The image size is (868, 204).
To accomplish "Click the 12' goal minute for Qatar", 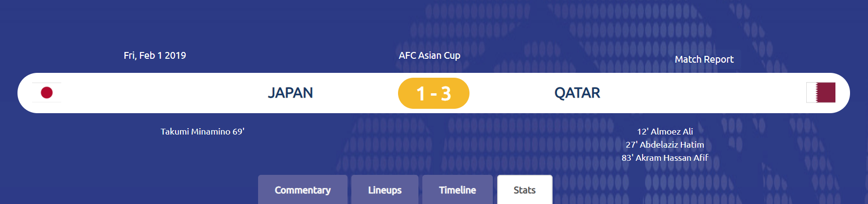I will click(642, 132).
